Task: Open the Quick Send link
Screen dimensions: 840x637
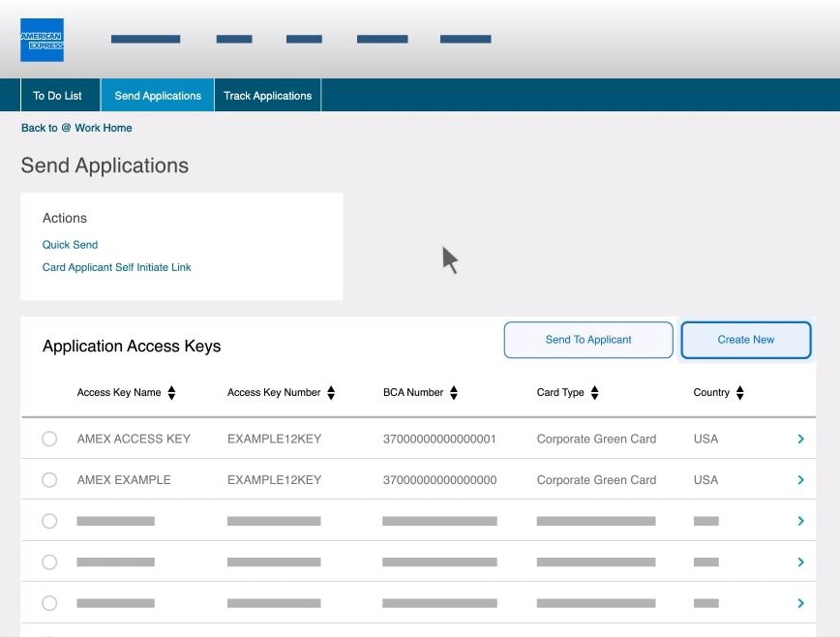Action: tap(70, 245)
